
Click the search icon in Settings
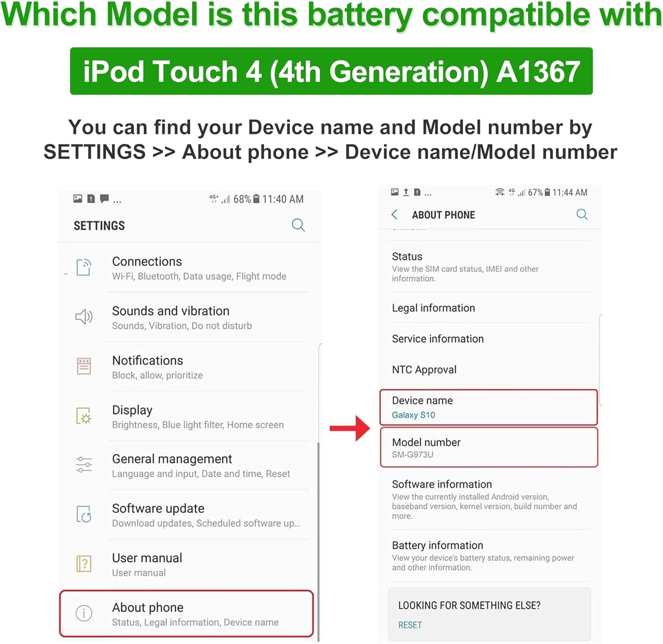pos(298,225)
